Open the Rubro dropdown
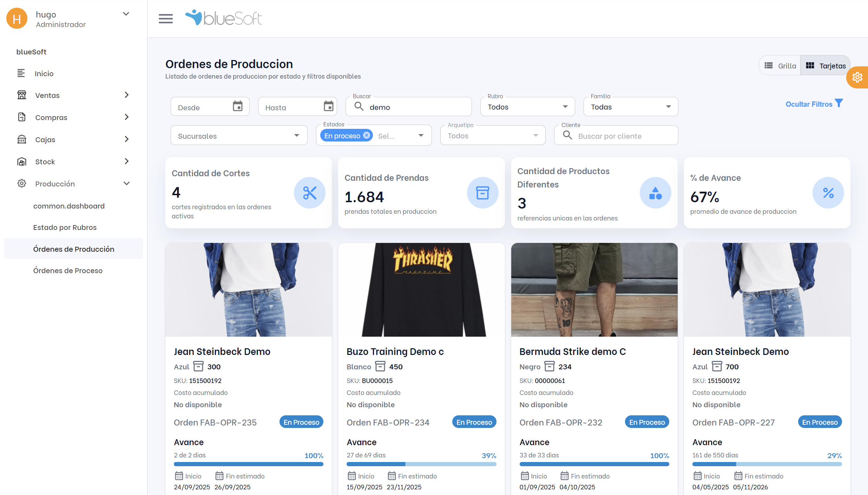This screenshot has width=868, height=495. (x=527, y=107)
